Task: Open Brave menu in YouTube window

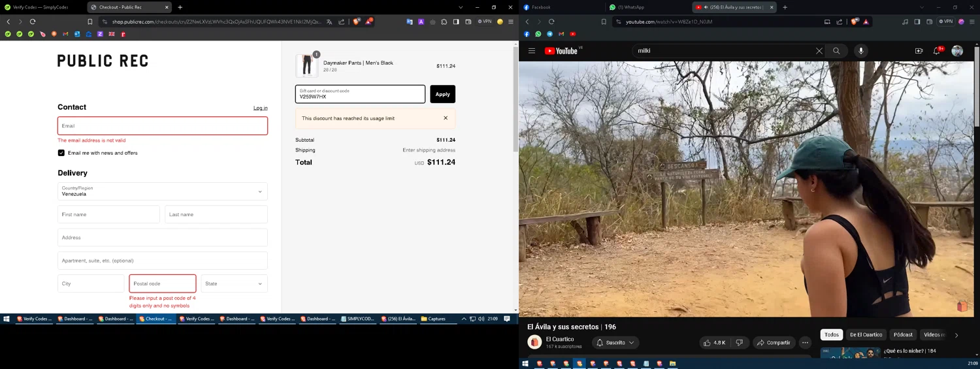Action: point(973,22)
